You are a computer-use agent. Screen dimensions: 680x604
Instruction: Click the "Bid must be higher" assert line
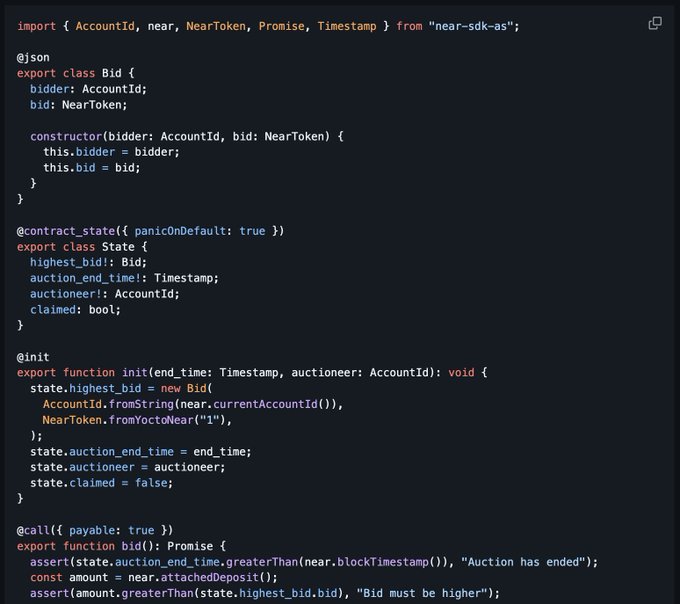[x=265, y=593]
